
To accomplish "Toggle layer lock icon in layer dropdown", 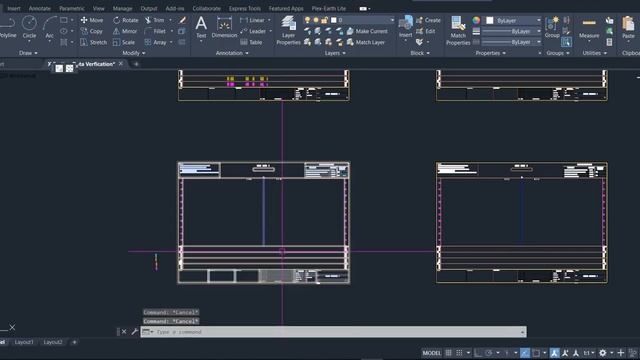I will point(324,20).
